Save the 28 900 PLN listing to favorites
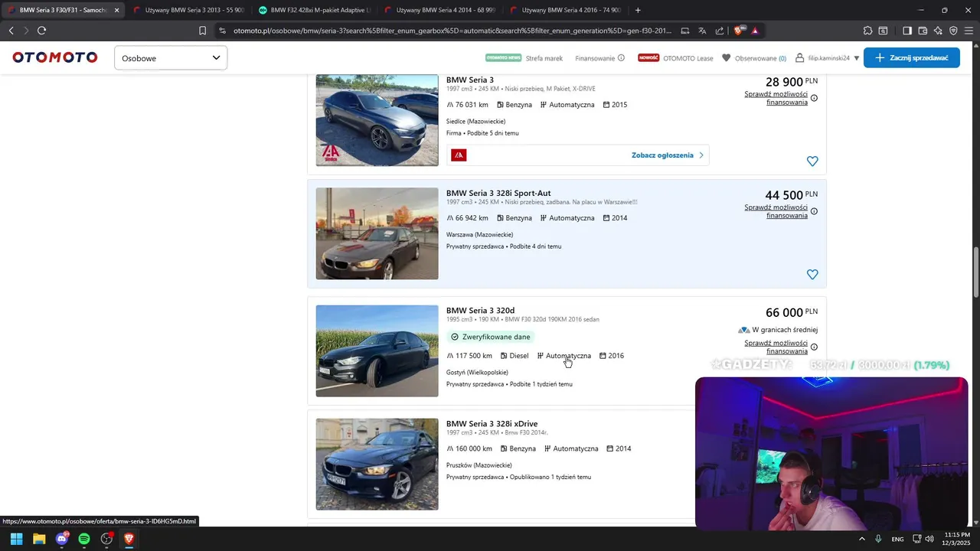 pos(812,161)
